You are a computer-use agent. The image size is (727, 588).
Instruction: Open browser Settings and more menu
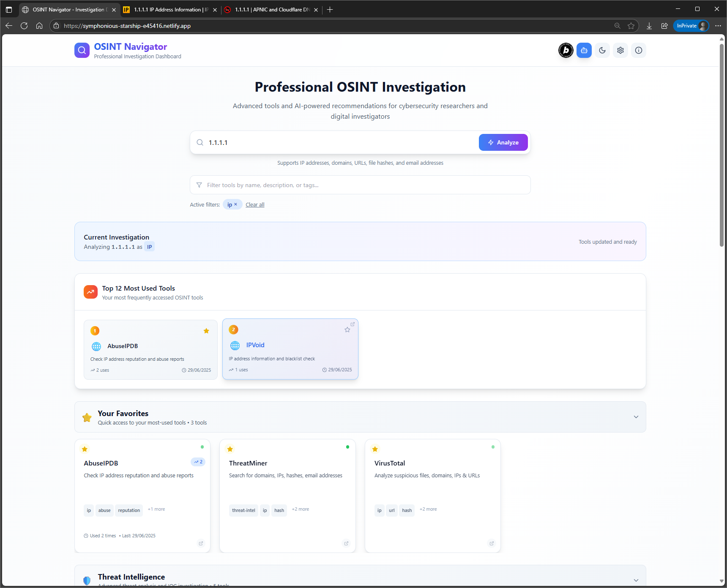pyautogui.click(x=718, y=26)
